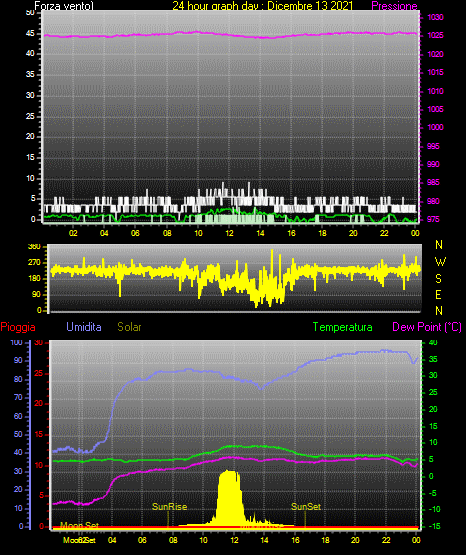The image size is (466, 555).
Task: Click wind direction axis value 180
Action: click(x=34, y=279)
